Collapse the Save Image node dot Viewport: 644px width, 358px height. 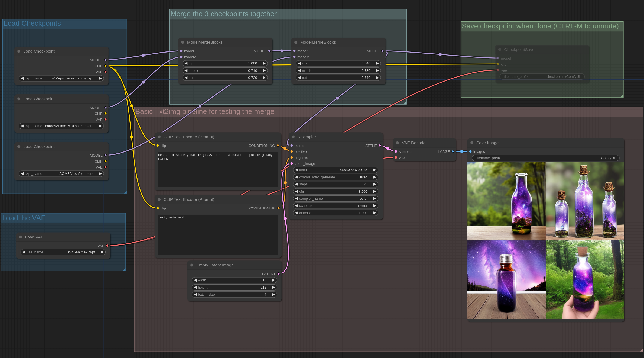(x=472, y=143)
